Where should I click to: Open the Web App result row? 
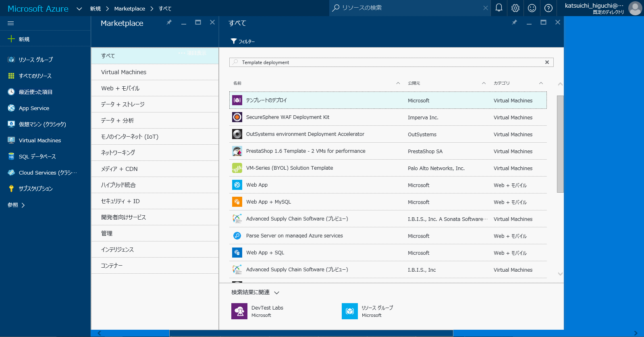pos(388,185)
